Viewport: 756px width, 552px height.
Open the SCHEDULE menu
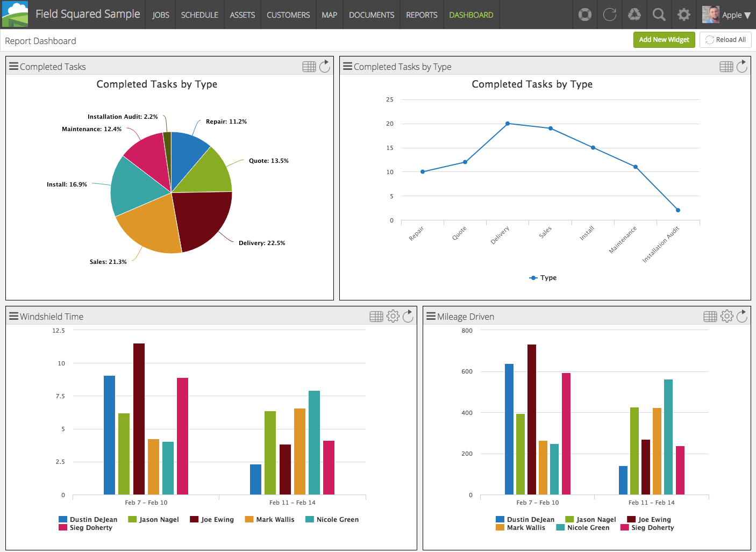point(199,15)
